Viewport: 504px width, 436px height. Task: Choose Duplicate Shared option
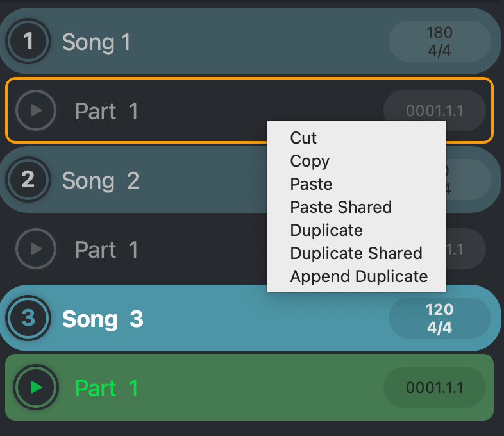click(356, 253)
